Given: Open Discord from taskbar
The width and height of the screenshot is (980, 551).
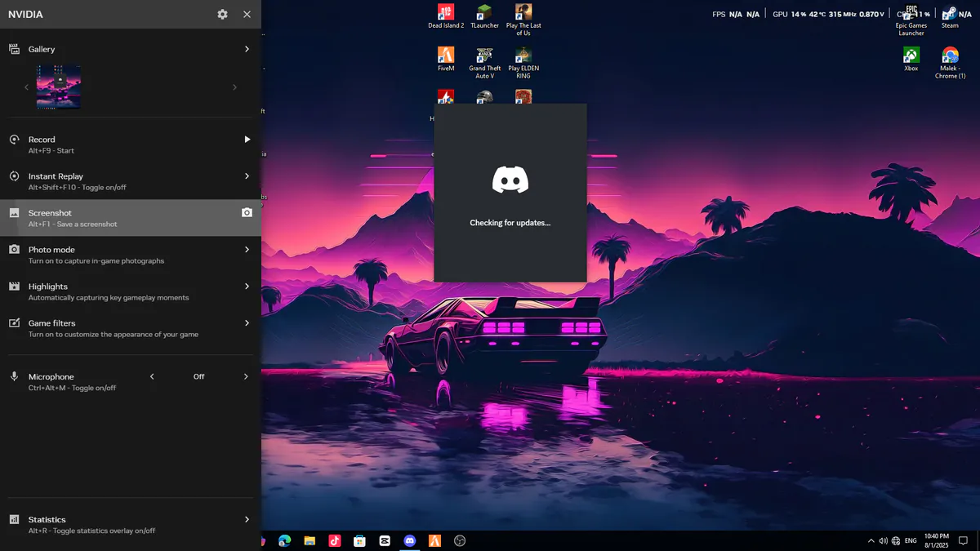Looking at the screenshot, I should point(410,540).
